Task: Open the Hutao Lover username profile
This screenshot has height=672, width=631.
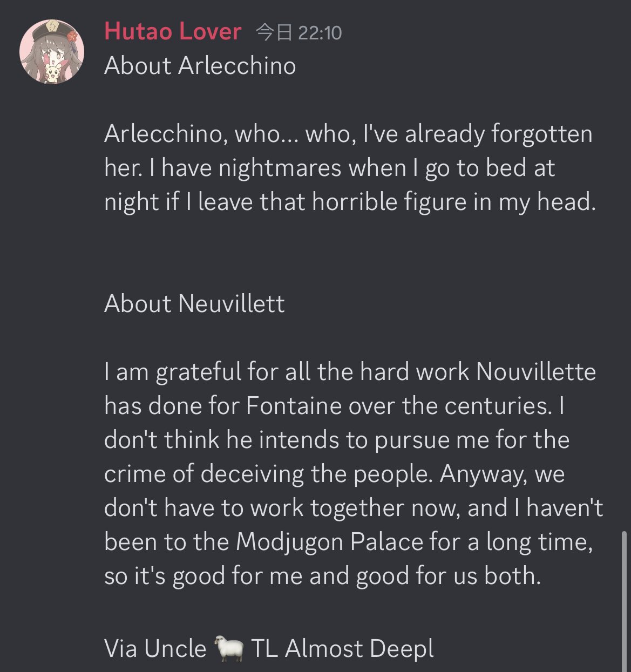Action: pos(173,31)
